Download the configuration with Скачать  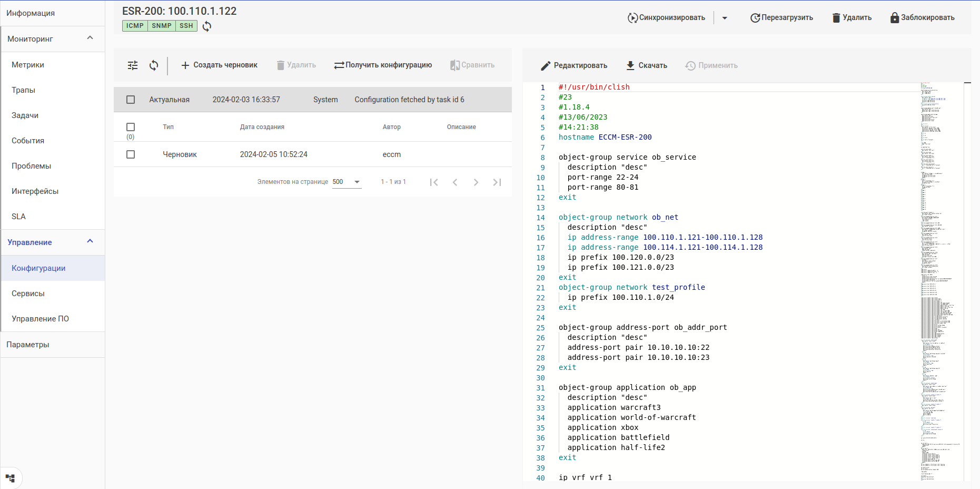pos(647,65)
